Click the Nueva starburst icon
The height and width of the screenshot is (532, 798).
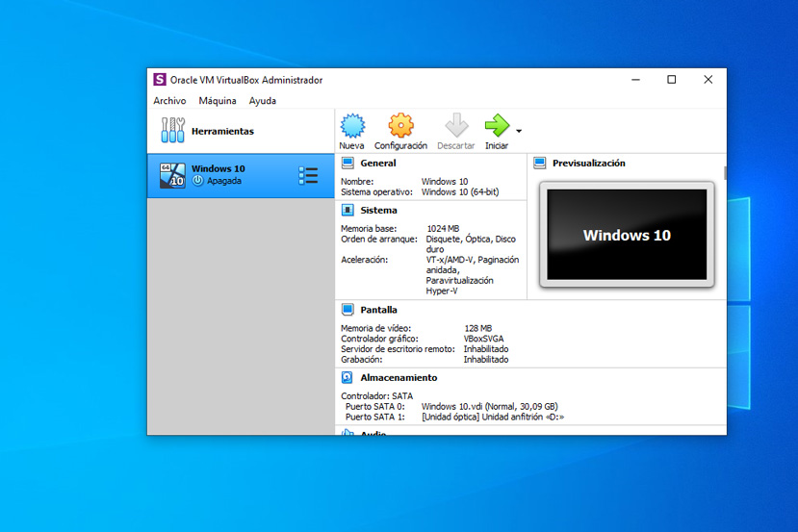(352, 126)
